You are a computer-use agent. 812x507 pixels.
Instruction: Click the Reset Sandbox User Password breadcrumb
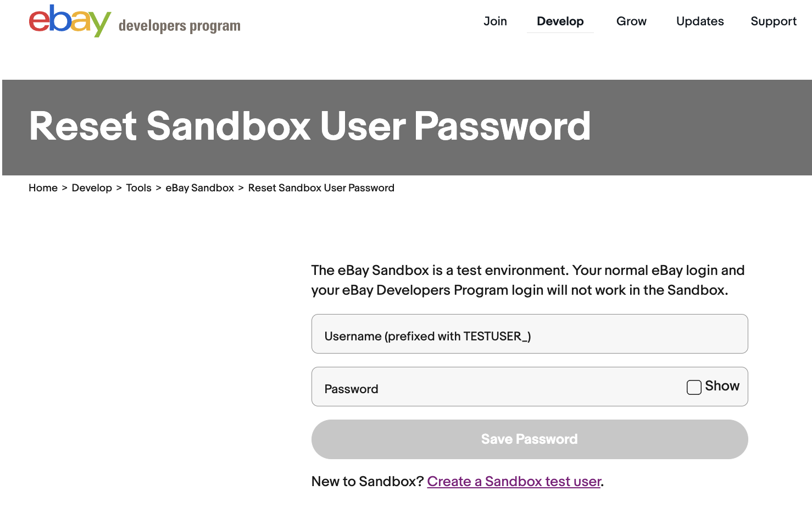pos(321,188)
